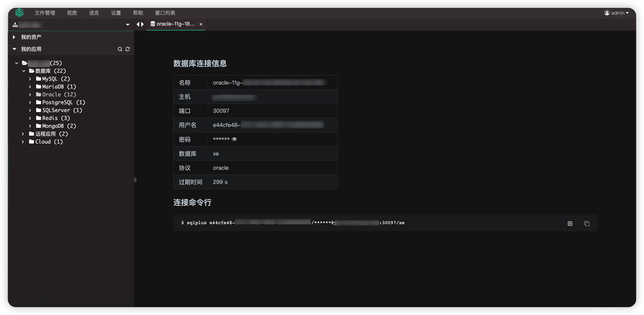Open the organization selector dropdown arrow
The image size is (644, 315).
[x=127, y=25]
